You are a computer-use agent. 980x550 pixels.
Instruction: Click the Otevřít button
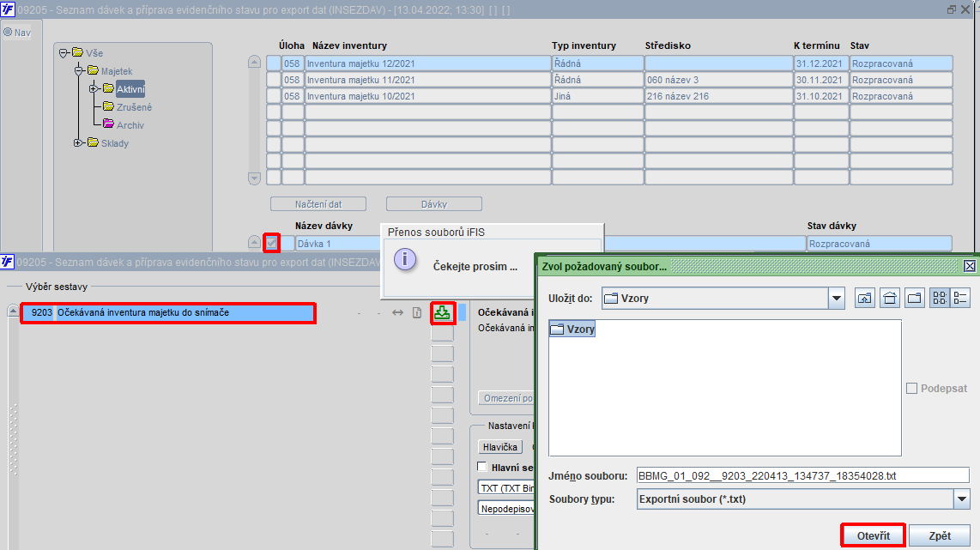(873, 535)
